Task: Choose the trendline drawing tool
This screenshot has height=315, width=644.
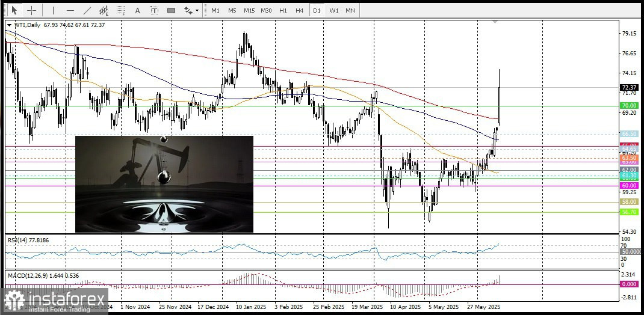Action: click(x=87, y=10)
